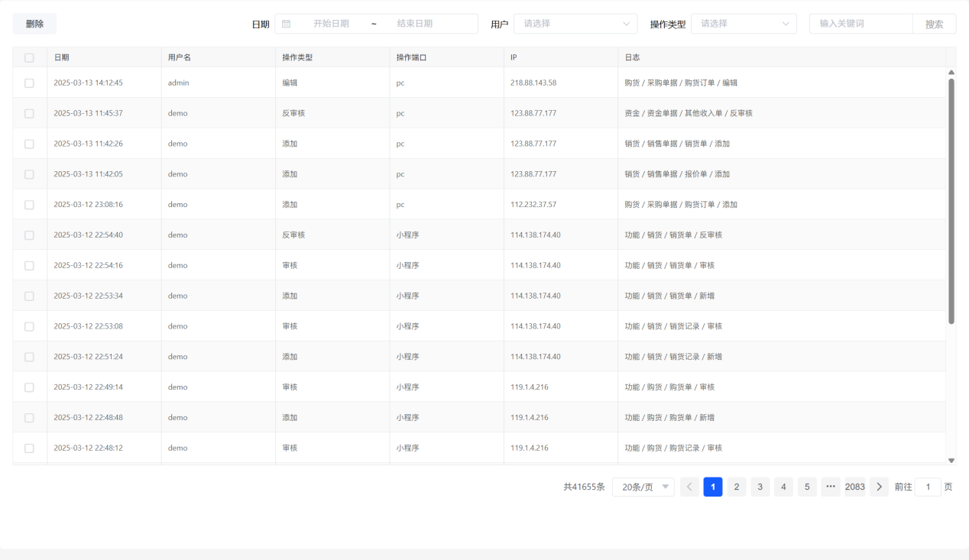This screenshot has height=560, width=969.
Task: Select checkbox for 2025-03-12 23:08:16 row
Action: coord(29,205)
